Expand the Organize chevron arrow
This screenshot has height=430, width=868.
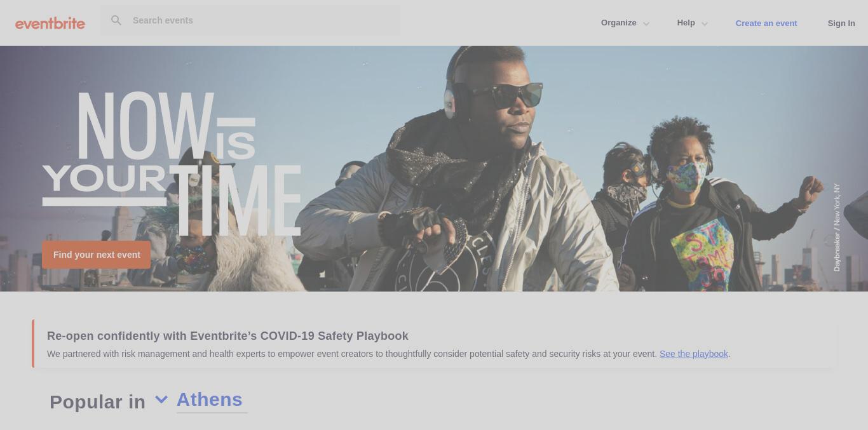coord(646,24)
